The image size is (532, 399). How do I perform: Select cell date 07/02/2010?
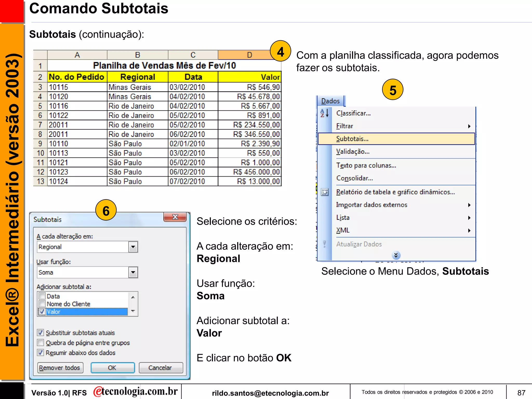click(x=193, y=181)
